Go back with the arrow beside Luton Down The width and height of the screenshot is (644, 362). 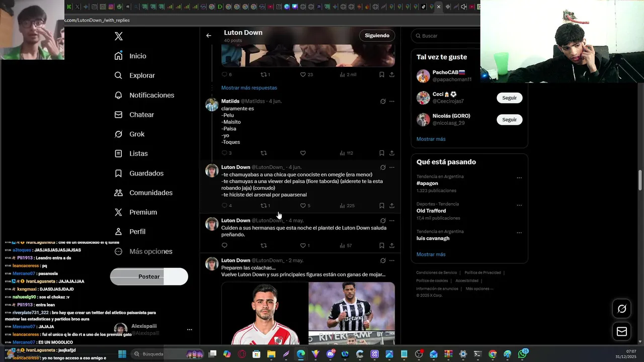(x=209, y=36)
